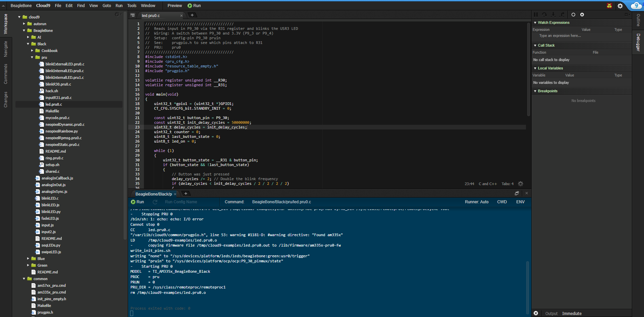Collapse the common folder
The height and width of the screenshot is (317, 644).
[x=24, y=279]
